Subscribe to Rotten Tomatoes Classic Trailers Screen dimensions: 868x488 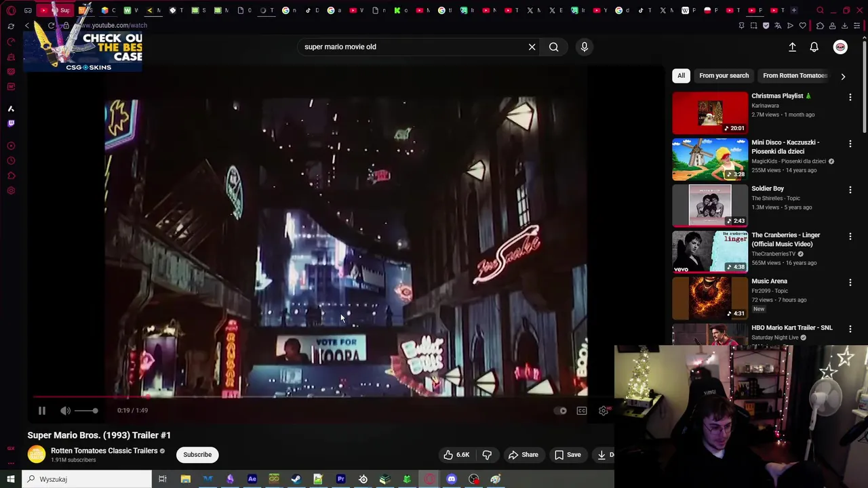tap(197, 455)
